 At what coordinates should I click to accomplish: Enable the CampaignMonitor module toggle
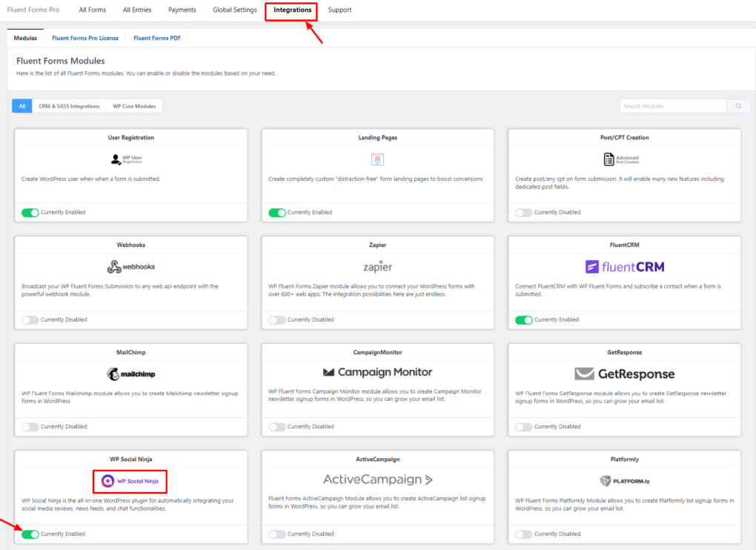coord(276,427)
